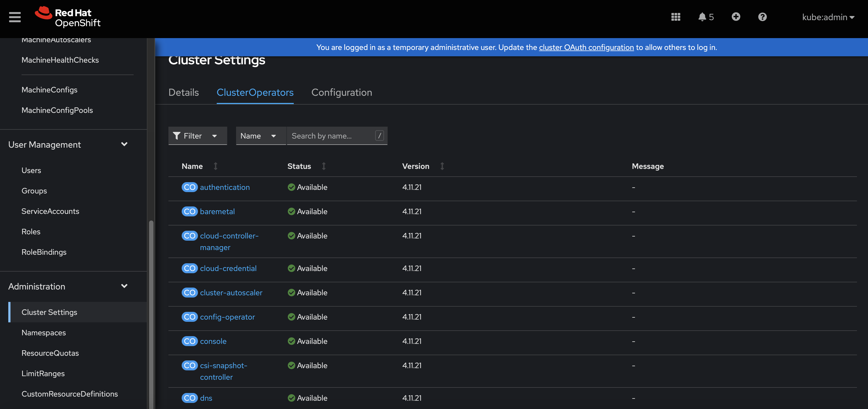This screenshot has width=868, height=409.
Task: Click the plus import icon in header
Action: click(736, 17)
